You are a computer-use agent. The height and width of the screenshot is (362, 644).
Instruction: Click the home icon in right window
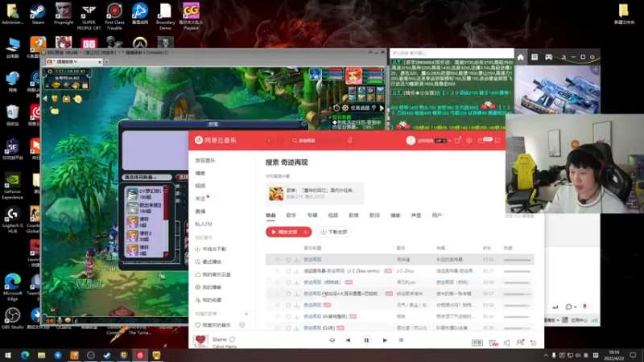[520, 57]
